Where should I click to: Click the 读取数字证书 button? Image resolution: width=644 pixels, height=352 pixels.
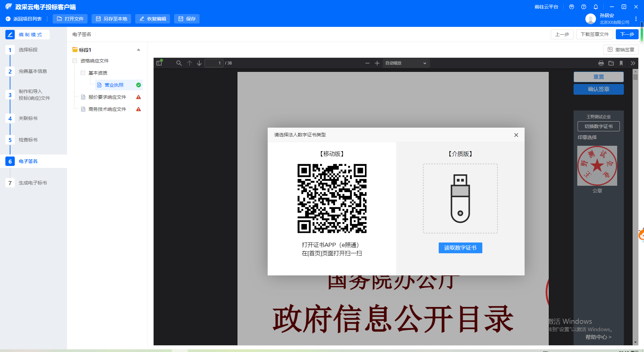pyautogui.click(x=460, y=248)
